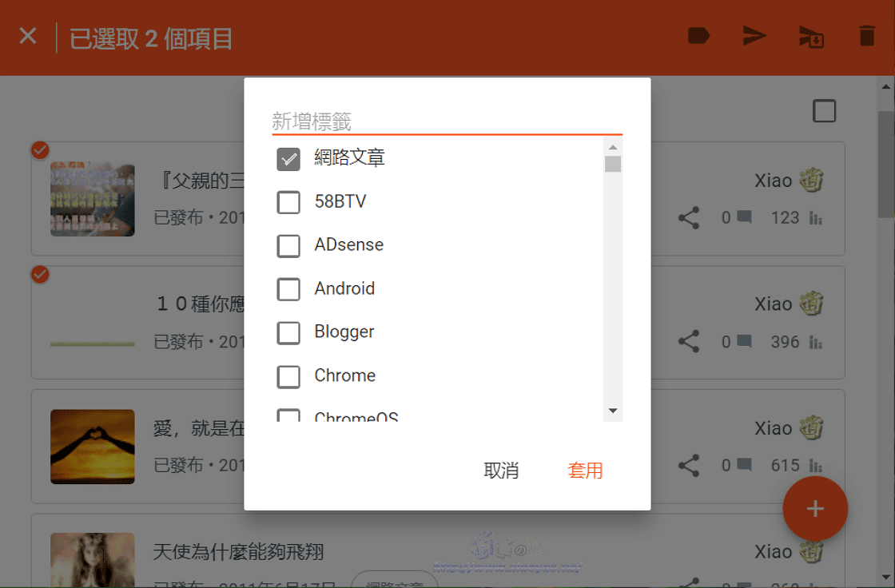The image size is (895, 588).
Task: Deselect the first post's orange check mark
Action: click(x=40, y=151)
